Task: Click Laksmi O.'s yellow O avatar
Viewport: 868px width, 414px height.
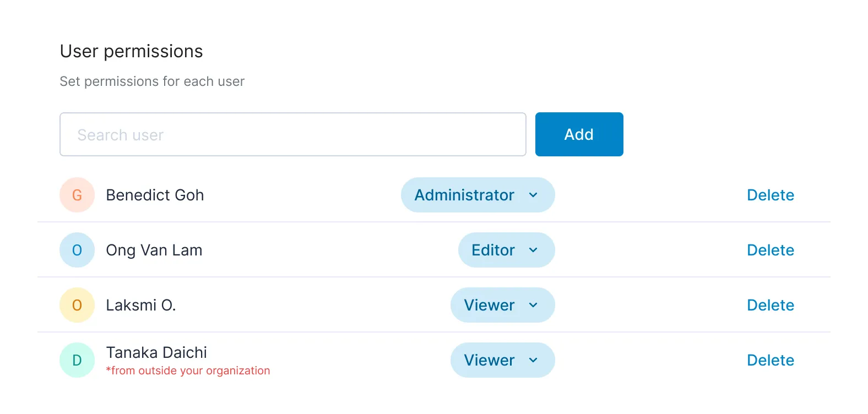Action: click(x=77, y=305)
